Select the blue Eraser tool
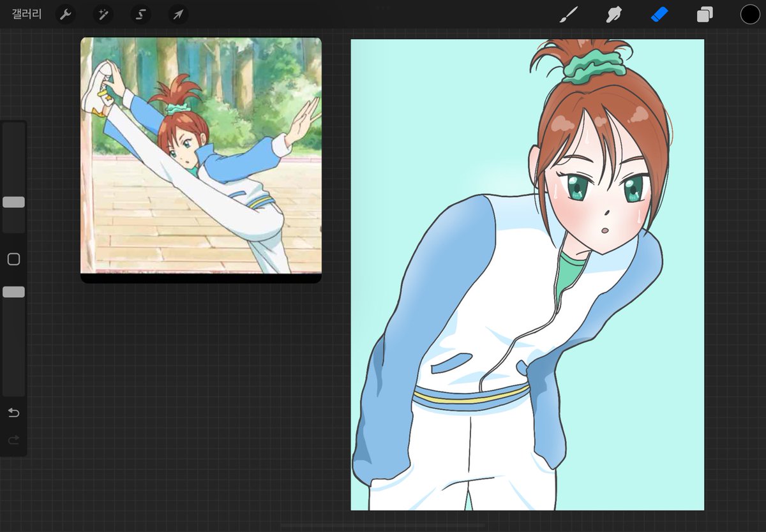The width and height of the screenshot is (766, 532). tap(659, 14)
